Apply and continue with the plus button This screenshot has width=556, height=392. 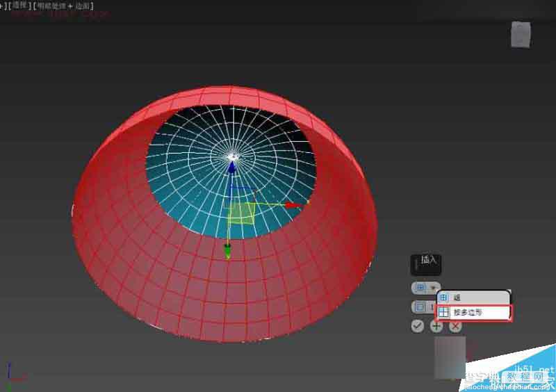[x=436, y=326]
